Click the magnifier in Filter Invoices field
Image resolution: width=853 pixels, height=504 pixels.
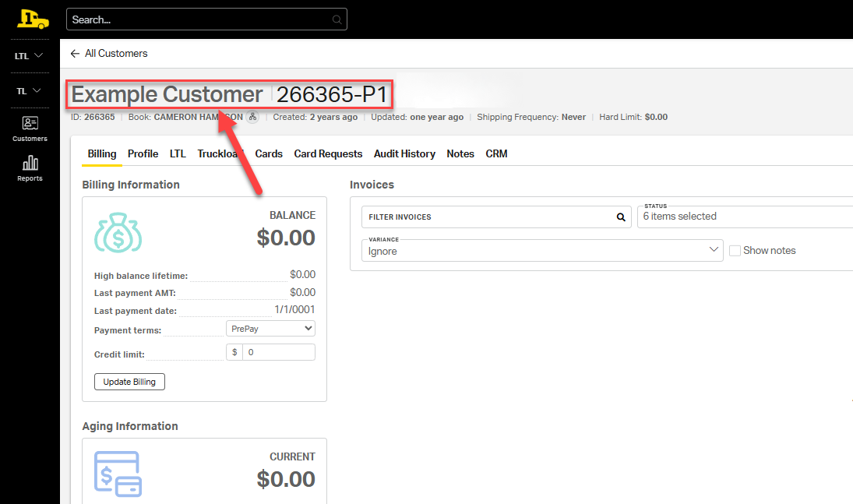[621, 217]
